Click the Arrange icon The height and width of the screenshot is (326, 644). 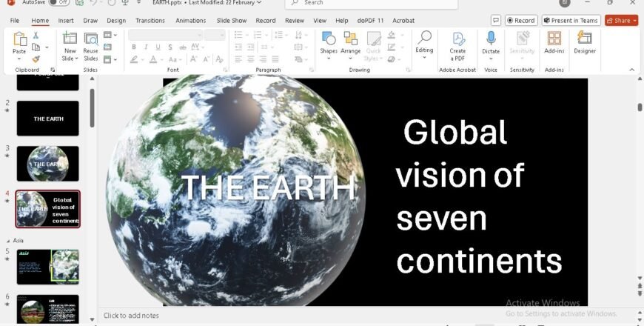tap(350, 39)
